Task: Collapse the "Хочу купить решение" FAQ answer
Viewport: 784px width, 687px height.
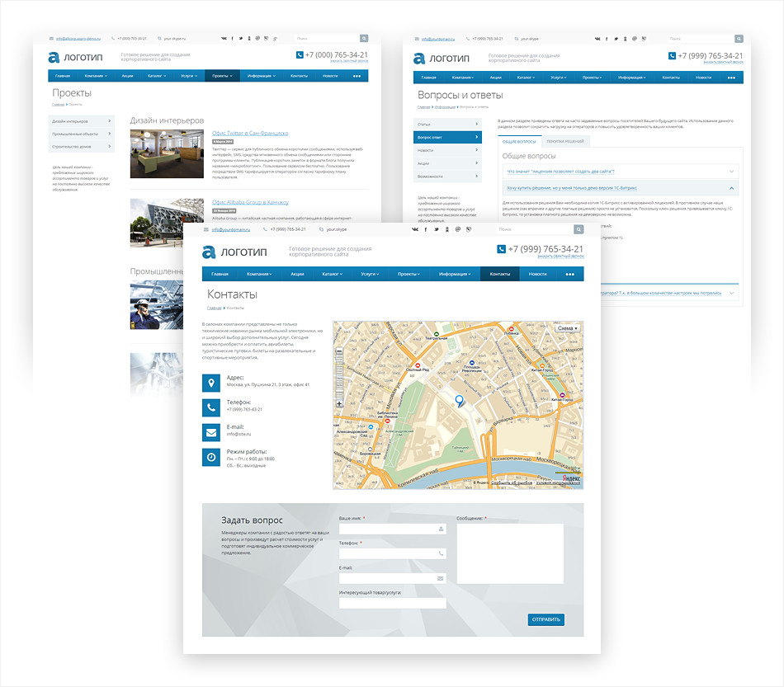Action: point(732,188)
